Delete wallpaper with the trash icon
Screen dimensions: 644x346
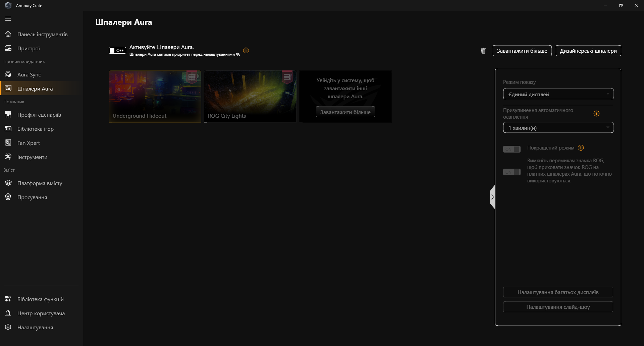click(483, 51)
